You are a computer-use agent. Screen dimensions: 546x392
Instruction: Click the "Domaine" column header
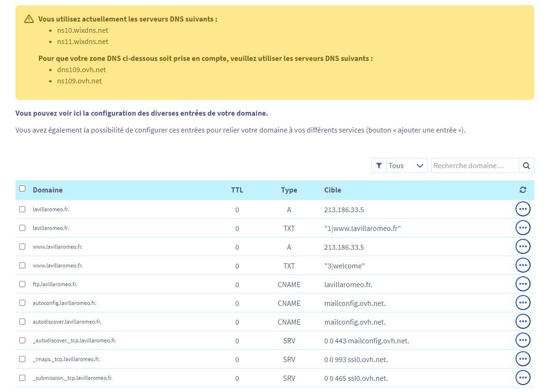pos(47,190)
